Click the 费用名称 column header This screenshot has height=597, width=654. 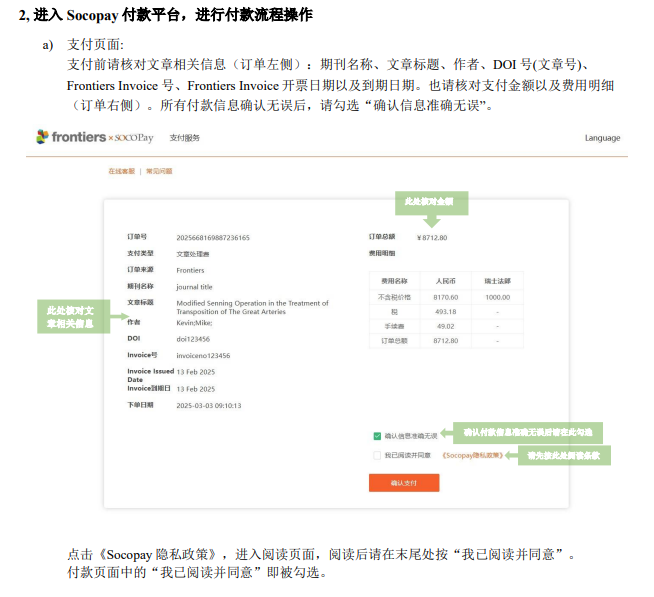(x=394, y=281)
